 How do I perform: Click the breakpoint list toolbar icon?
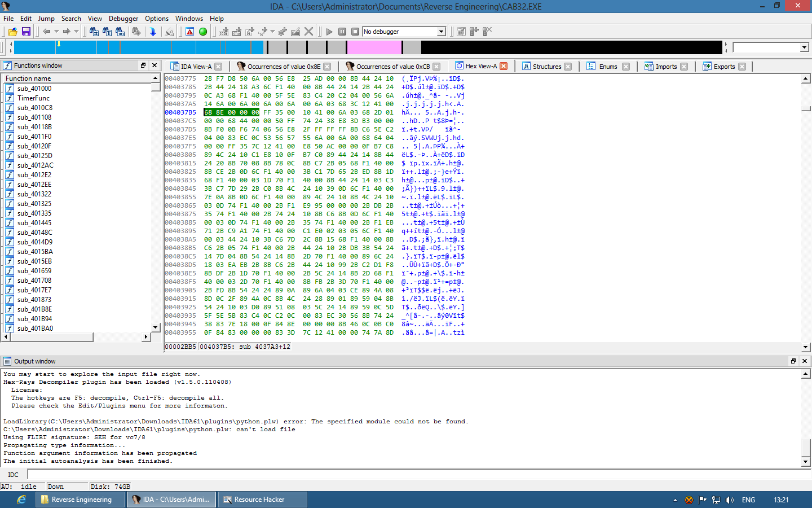[461, 32]
